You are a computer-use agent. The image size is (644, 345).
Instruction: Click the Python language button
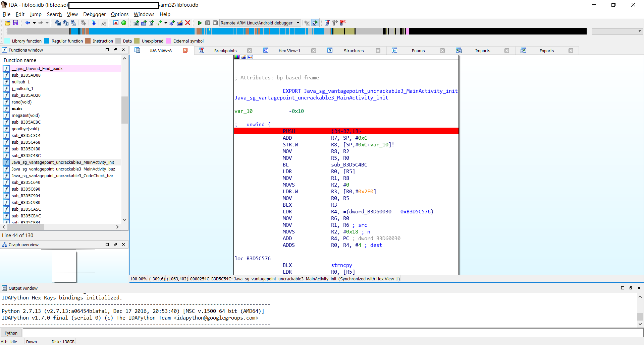click(11, 333)
